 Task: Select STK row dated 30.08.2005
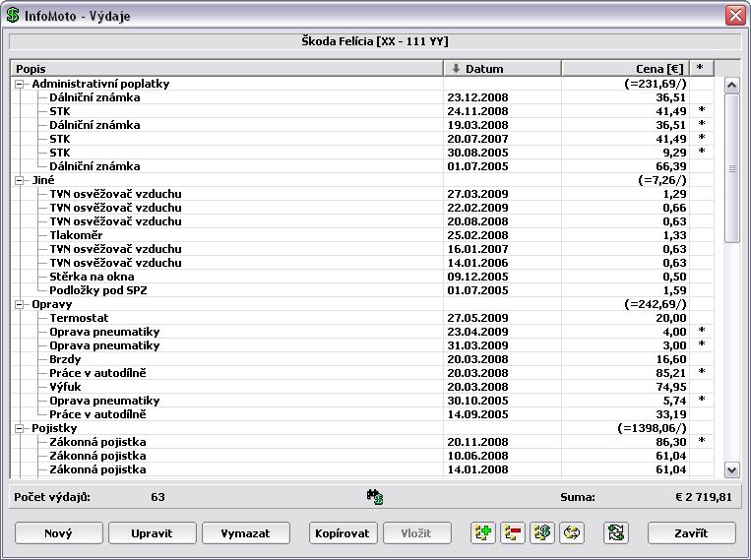pos(362,153)
